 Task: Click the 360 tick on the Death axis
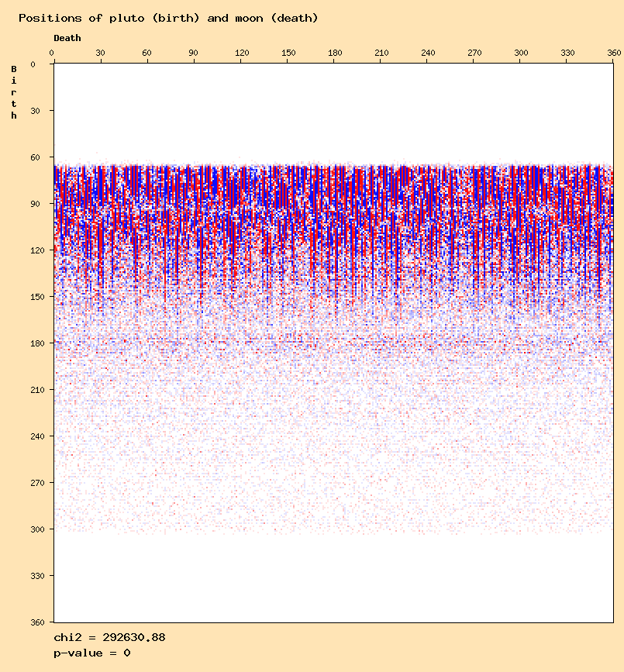[x=614, y=53]
